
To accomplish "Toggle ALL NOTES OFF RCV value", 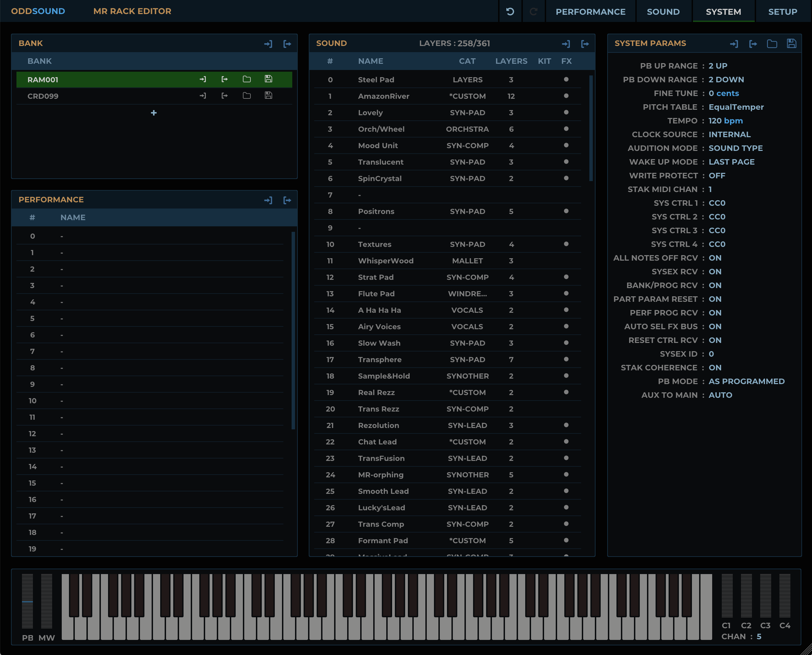I will tap(715, 258).
